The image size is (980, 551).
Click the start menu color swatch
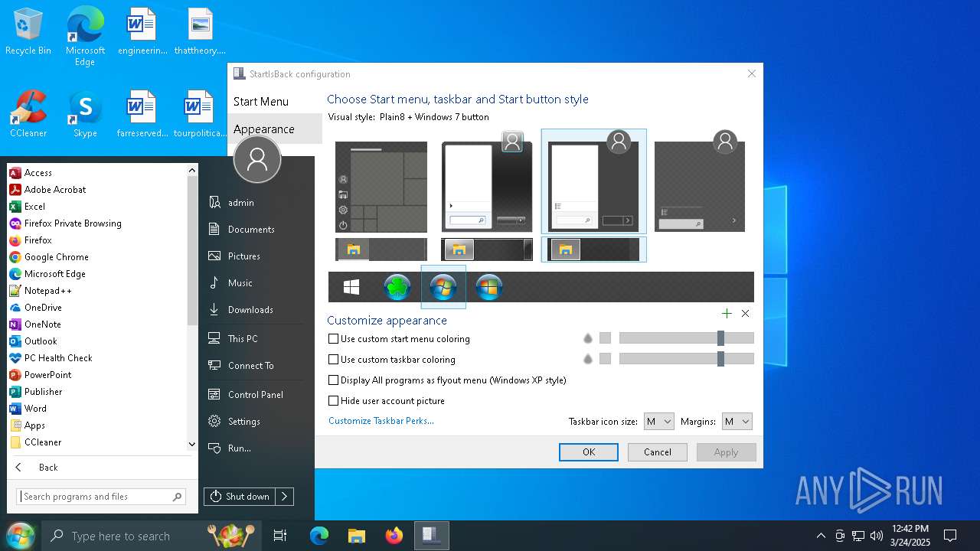click(x=605, y=338)
